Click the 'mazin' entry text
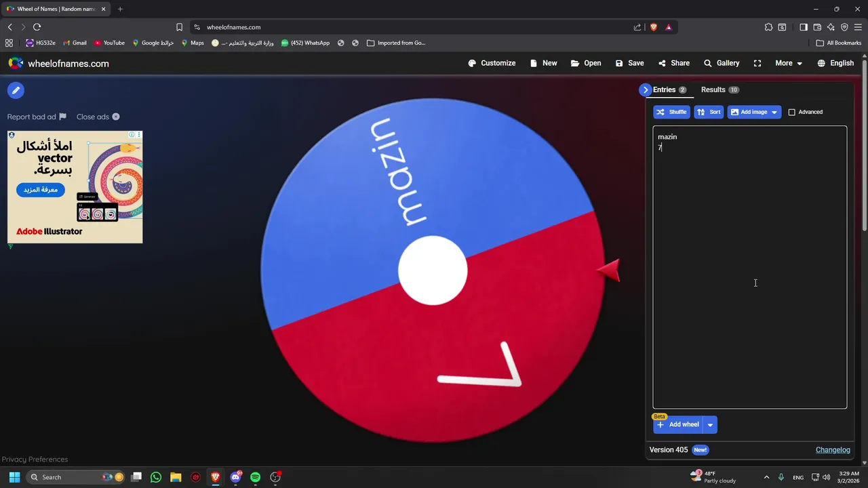This screenshot has height=488, width=868. [667, 137]
